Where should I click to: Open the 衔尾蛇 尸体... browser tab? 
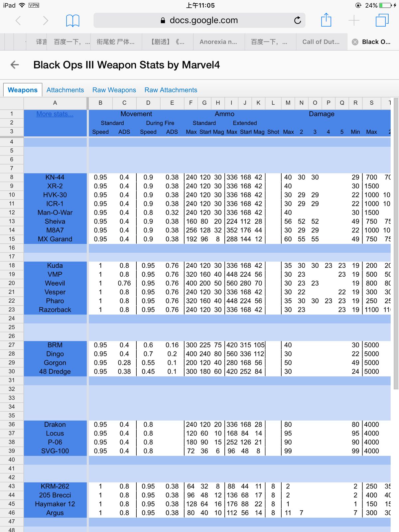pos(115,42)
